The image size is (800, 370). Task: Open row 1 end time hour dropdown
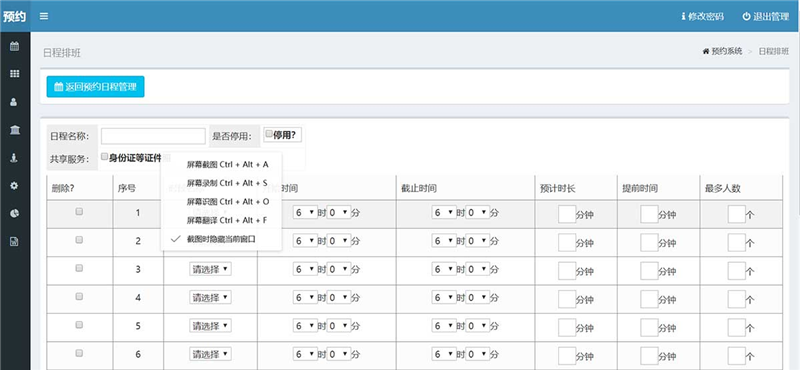click(x=444, y=213)
